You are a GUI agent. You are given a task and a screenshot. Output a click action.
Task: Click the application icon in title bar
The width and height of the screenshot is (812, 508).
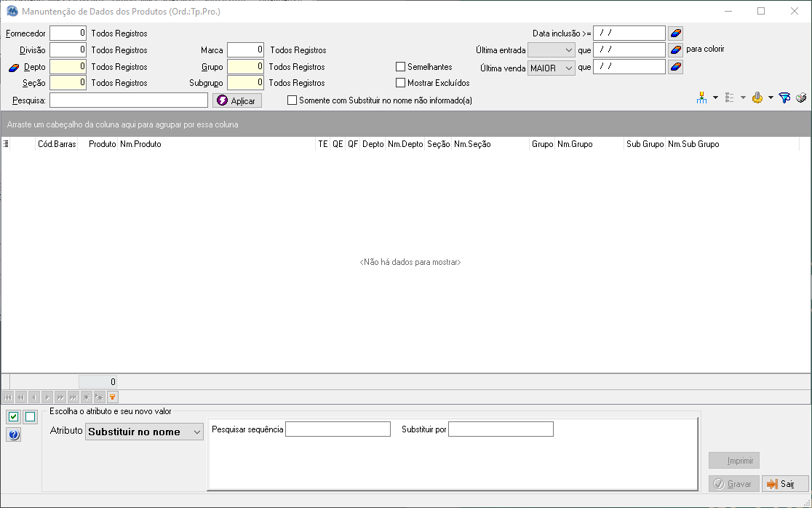point(12,11)
